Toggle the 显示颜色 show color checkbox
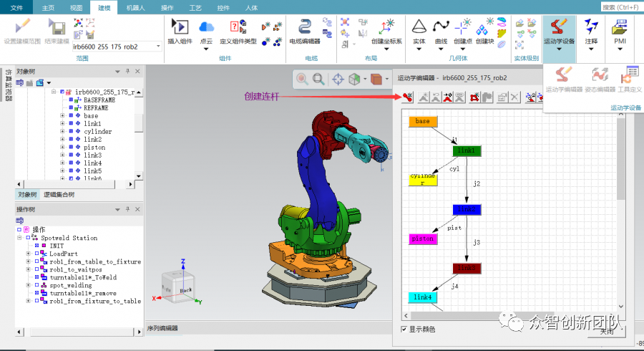This screenshot has width=644, height=351. click(x=404, y=330)
